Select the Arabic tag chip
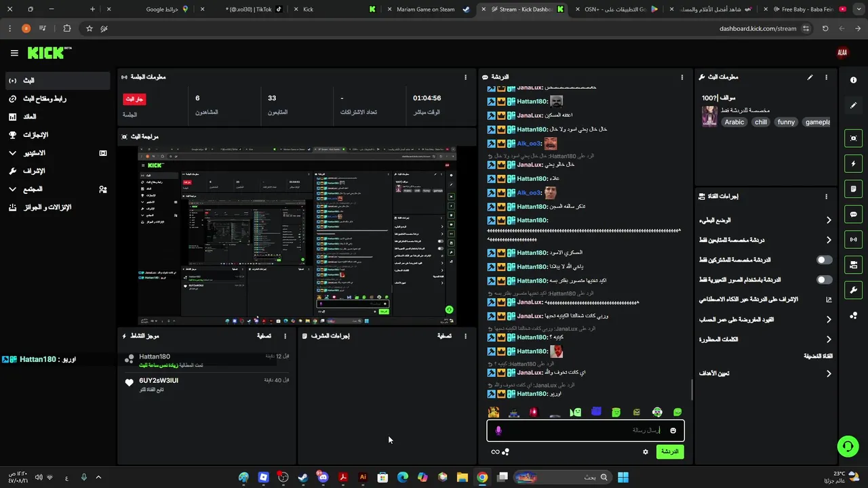868x488 pixels. (734, 122)
